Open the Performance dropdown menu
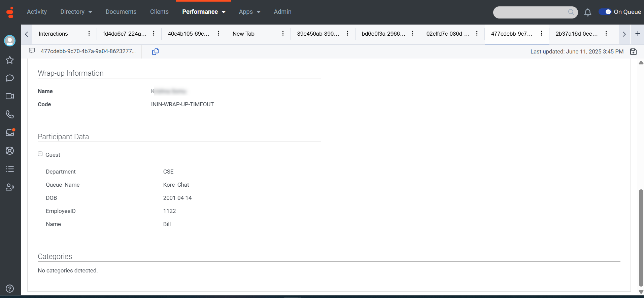The image size is (644, 298). [204, 12]
